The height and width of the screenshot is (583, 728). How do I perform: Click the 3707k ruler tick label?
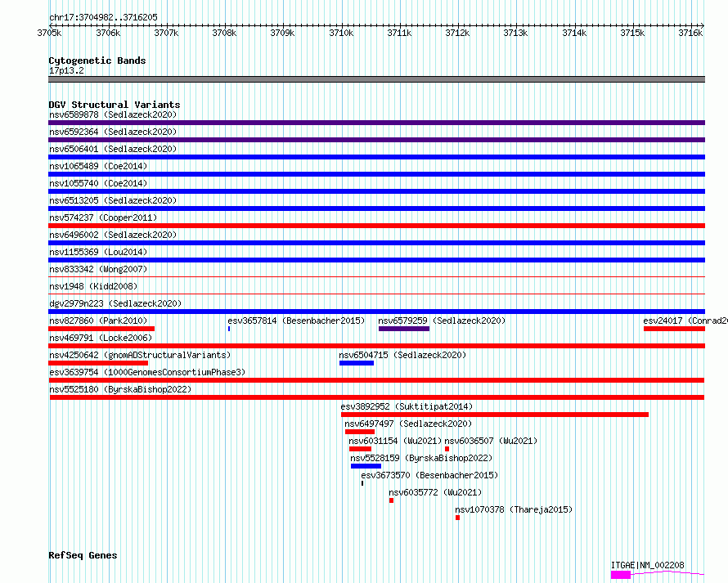pos(166,33)
